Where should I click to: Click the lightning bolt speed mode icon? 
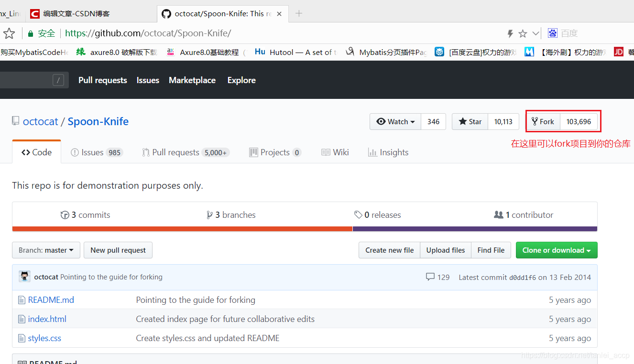tap(510, 33)
